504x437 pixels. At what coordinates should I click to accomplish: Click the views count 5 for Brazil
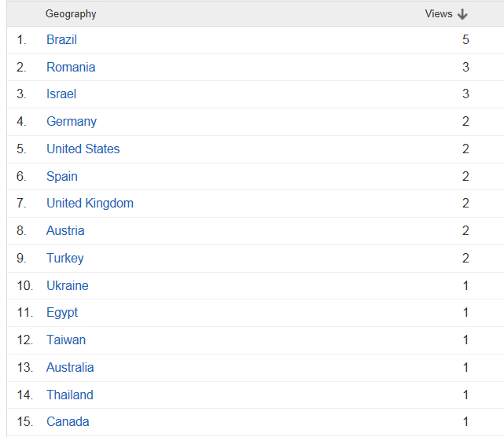point(465,40)
